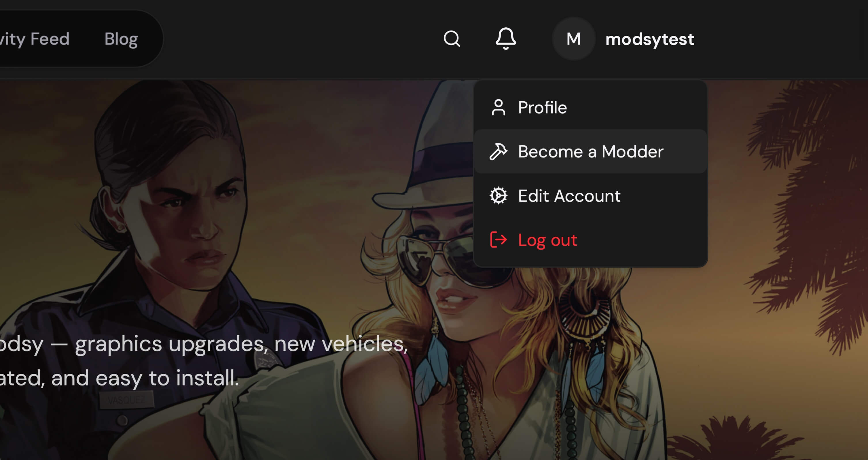The height and width of the screenshot is (460, 868).
Task: Choose Become a Modder menu entry
Action: 590,151
